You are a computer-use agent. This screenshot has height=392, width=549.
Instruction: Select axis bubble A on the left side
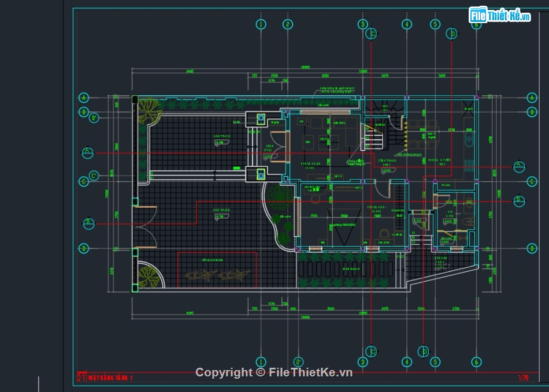(84, 97)
